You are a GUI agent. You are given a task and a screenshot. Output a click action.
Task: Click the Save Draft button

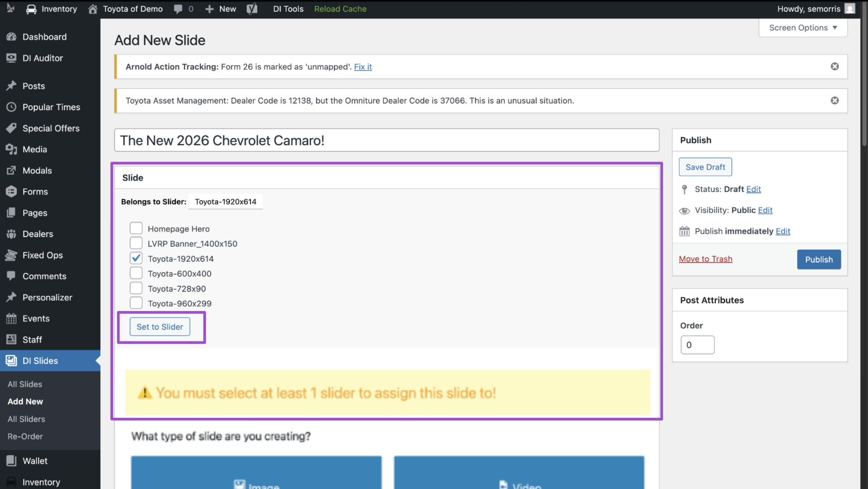pos(705,167)
